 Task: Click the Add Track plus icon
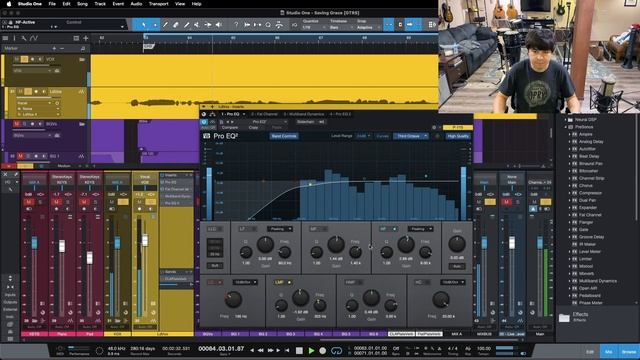tap(86, 38)
